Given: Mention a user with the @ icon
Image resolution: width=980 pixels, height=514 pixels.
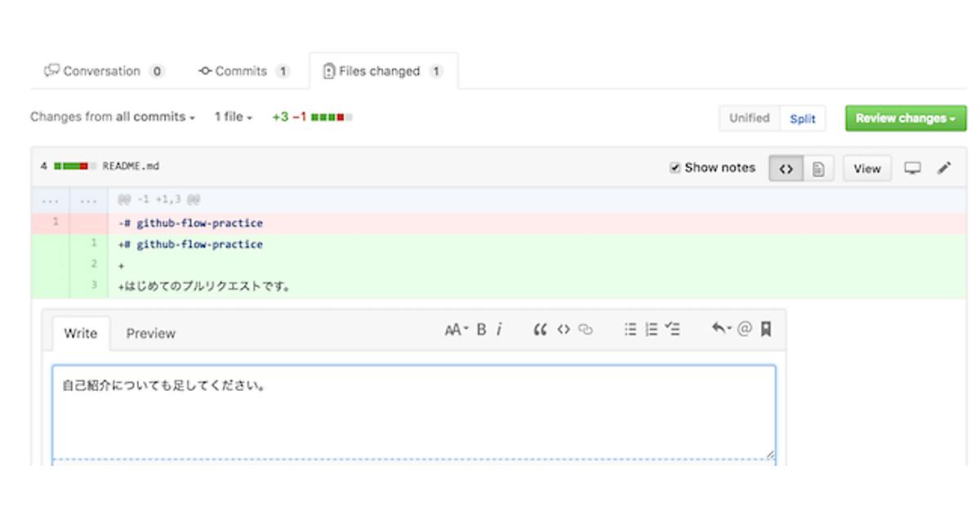Looking at the screenshot, I should (x=744, y=330).
